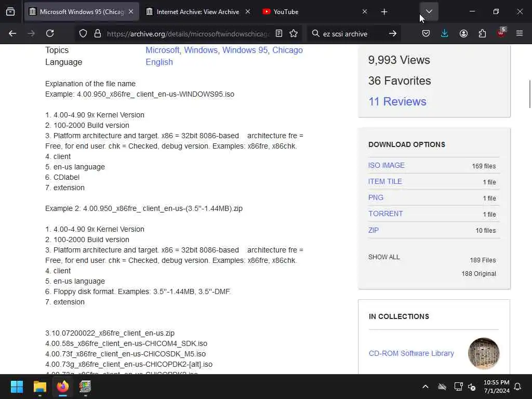Open Firefox application hamburger menu
532x399 pixels.
point(520,33)
